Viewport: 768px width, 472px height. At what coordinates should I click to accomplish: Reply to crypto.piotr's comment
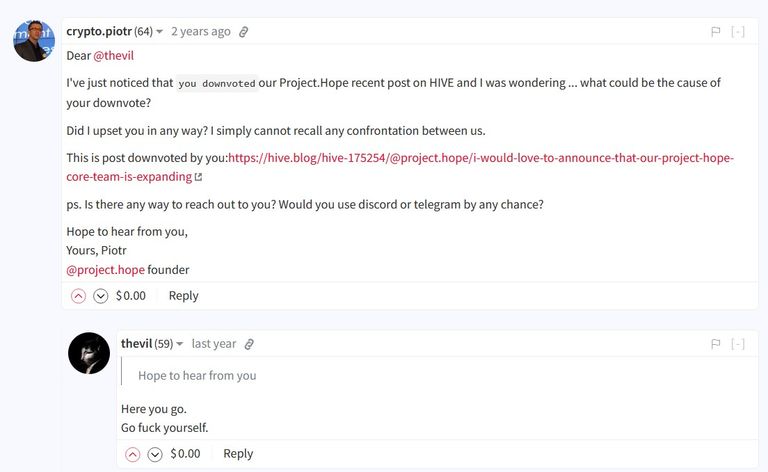184,296
